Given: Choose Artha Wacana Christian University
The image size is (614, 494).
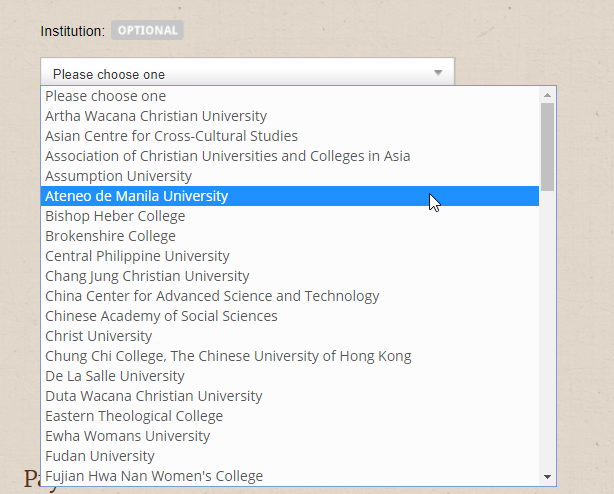Looking at the screenshot, I should [156, 116].
